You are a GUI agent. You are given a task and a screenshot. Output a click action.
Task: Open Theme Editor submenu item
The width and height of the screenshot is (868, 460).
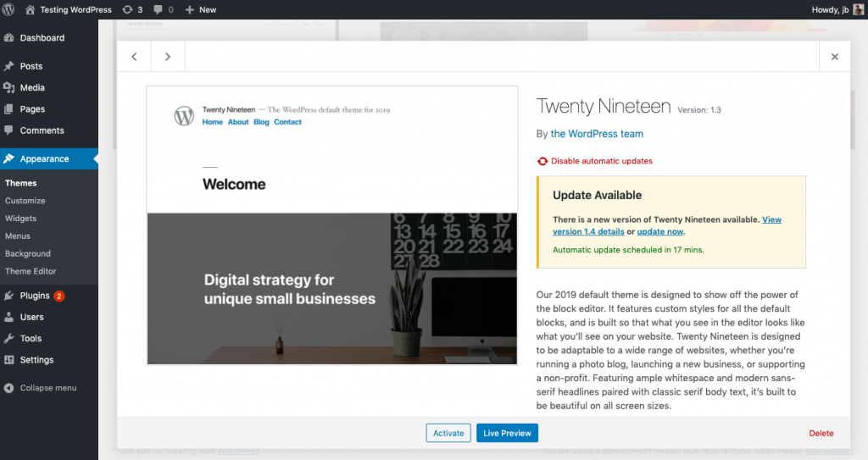click(31, 272)
